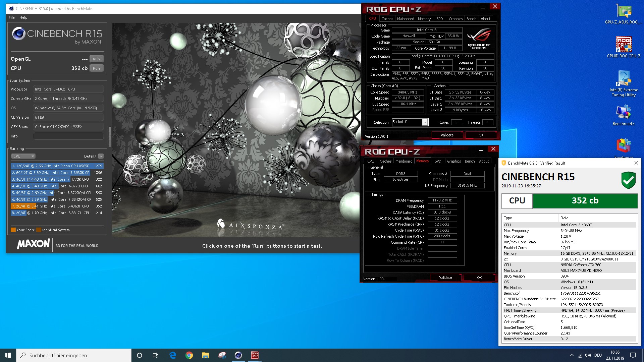The height and width of the screenshot is (362, 644).
Task: Open Graphics tab in bottom CPU-Z window
Action: (454, 161)
